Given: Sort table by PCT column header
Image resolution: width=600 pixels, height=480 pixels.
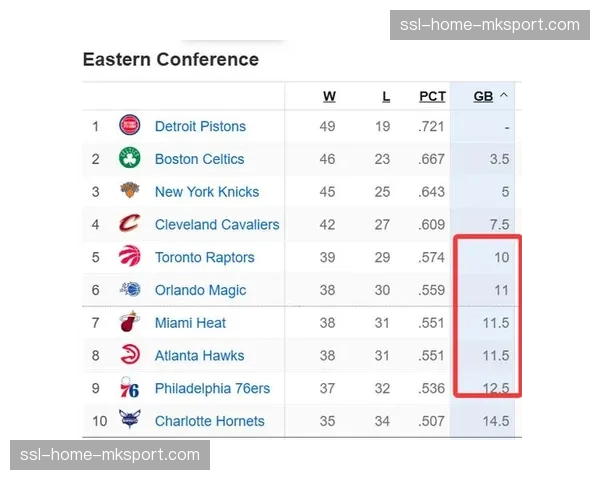Looking at the screenshot, I should [x=432, y=97].
